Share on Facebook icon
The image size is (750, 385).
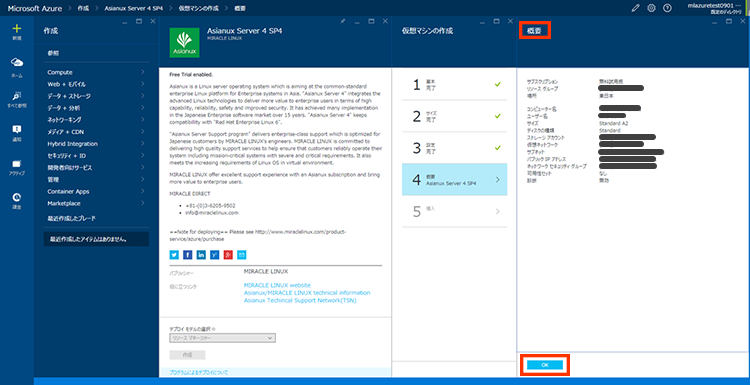pos(188,255)
